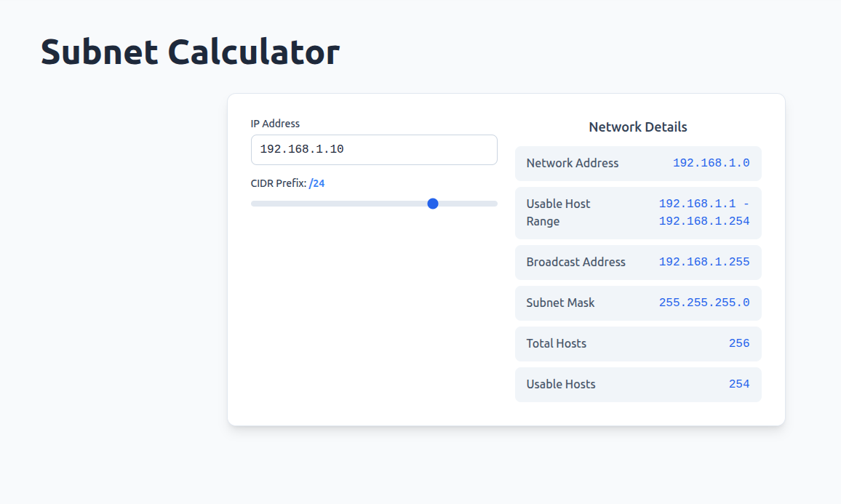The width and height of the screenshot is (841, 504).
Task: Click the Subnet Calculator page title
Action: coord(190,52)
